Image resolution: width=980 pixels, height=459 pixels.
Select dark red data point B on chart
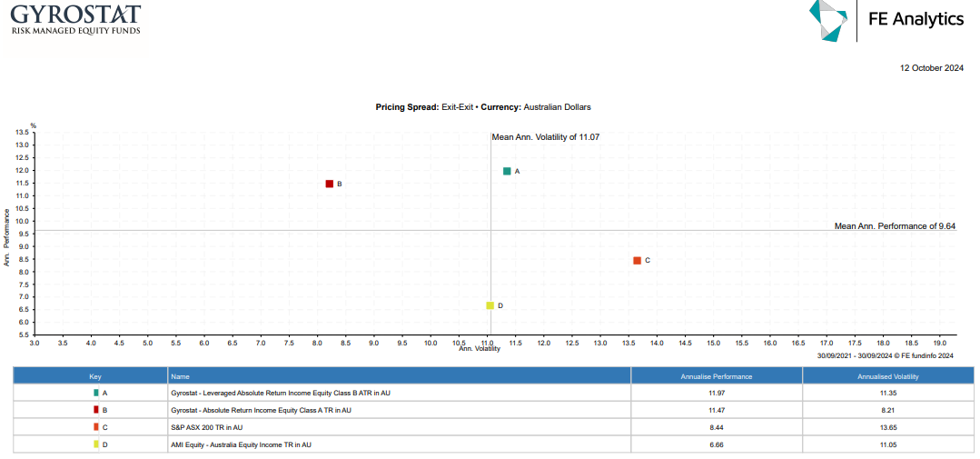[x=330, y=184]
